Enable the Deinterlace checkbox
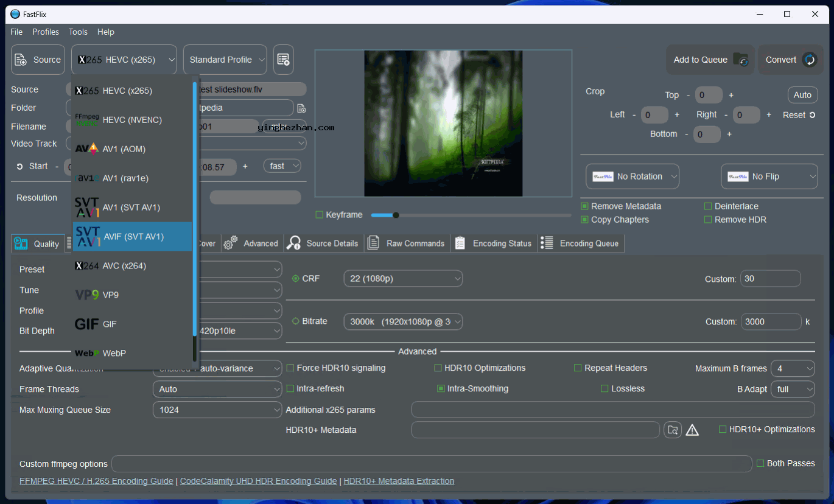 (708, 206)
